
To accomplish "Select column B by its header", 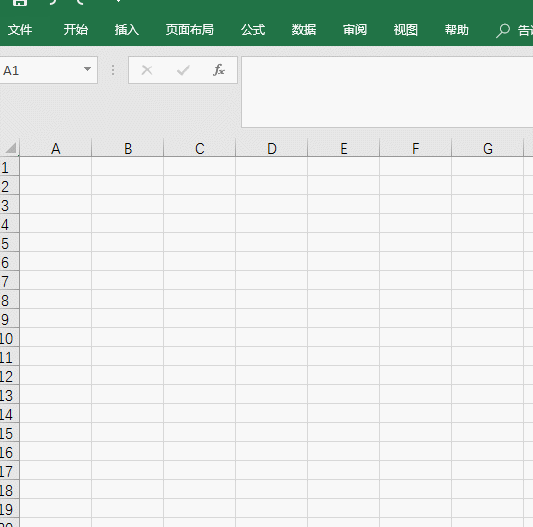I will 127,148.
